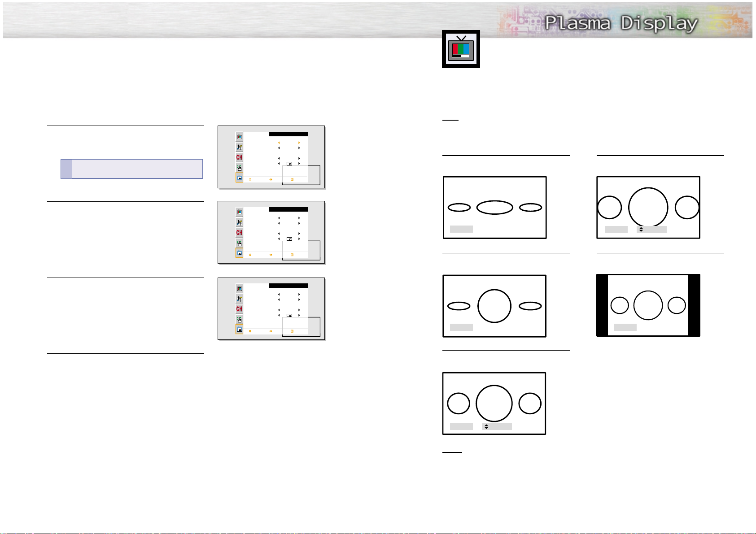The height and width of the screenshot is (534, 756).
Task: Select the CH icon in the third menu screen
Action: point(239,309)
